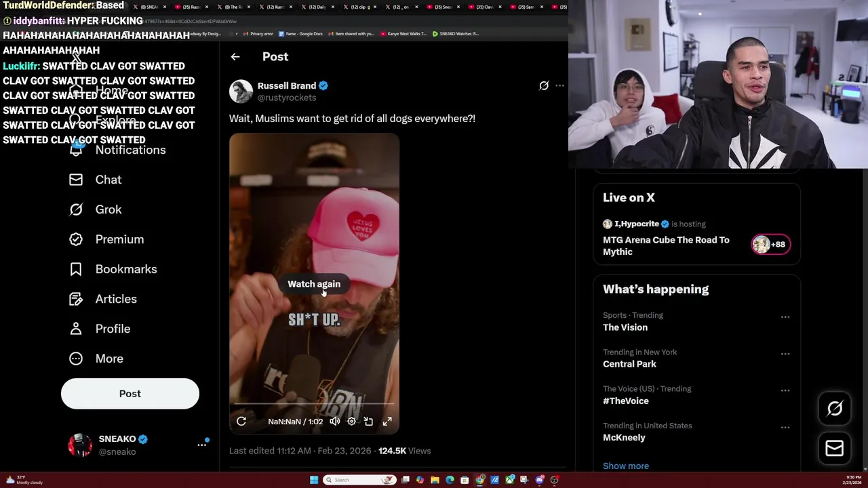
Task: Click #TheVoice trending topic
Action: point(626,401)
